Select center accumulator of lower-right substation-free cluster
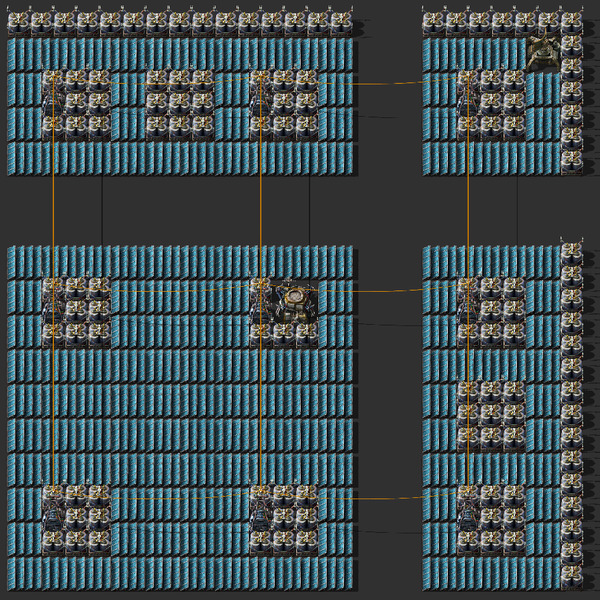 (x=491, y=412)
